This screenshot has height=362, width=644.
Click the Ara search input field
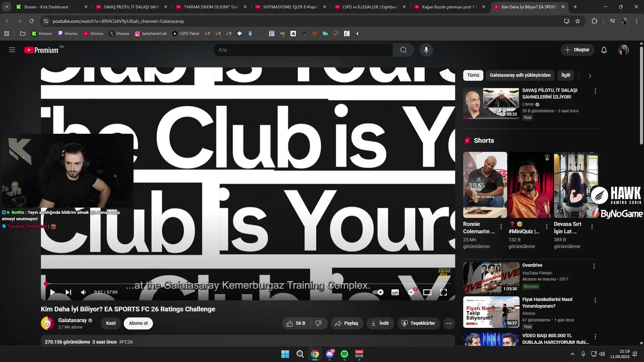point(303,50)
